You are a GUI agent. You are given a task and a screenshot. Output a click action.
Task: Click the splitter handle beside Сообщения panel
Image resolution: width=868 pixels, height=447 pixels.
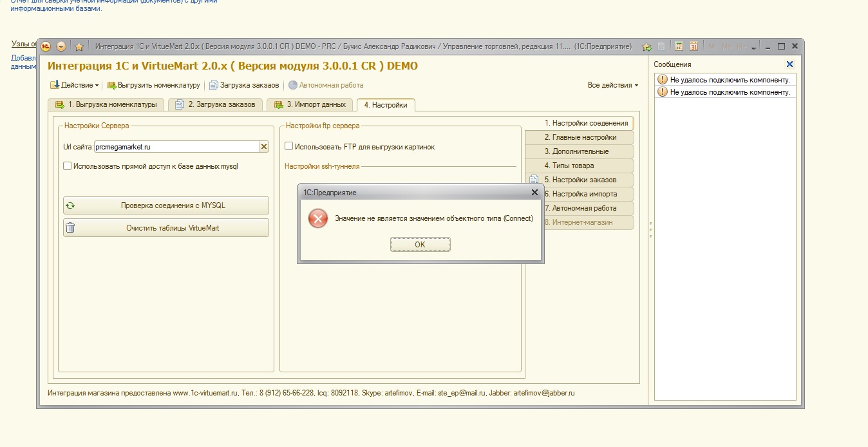pyautogui.click(x=651, y=231)
